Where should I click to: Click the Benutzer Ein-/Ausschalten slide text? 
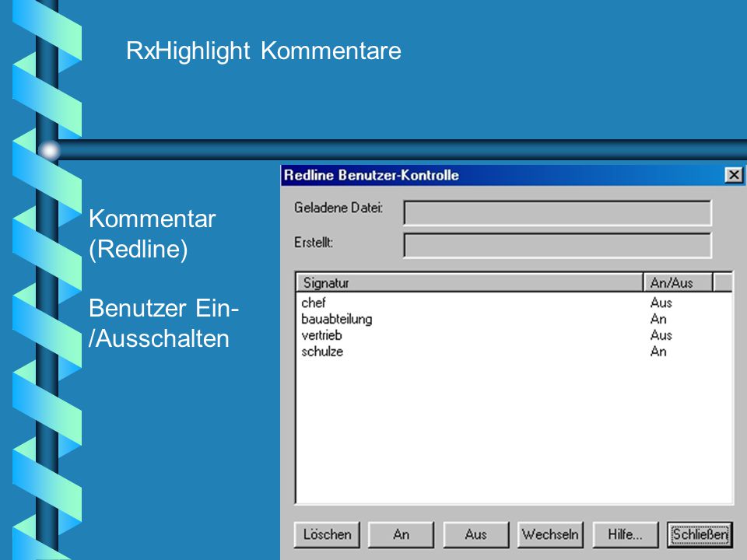pyautogui.click(x=163, y=324)
